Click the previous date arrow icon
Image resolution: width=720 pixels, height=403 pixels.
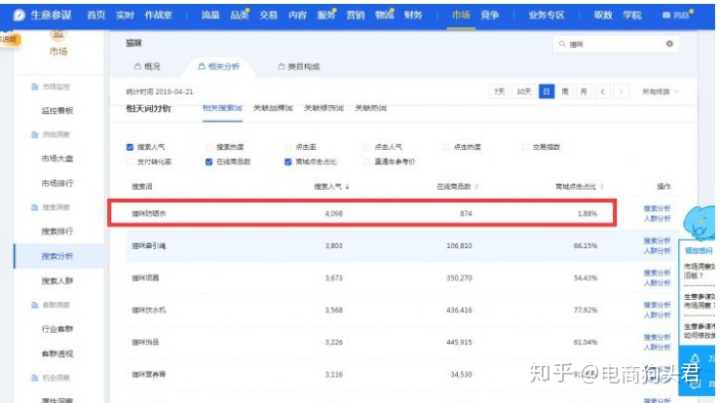coord(602,92)
